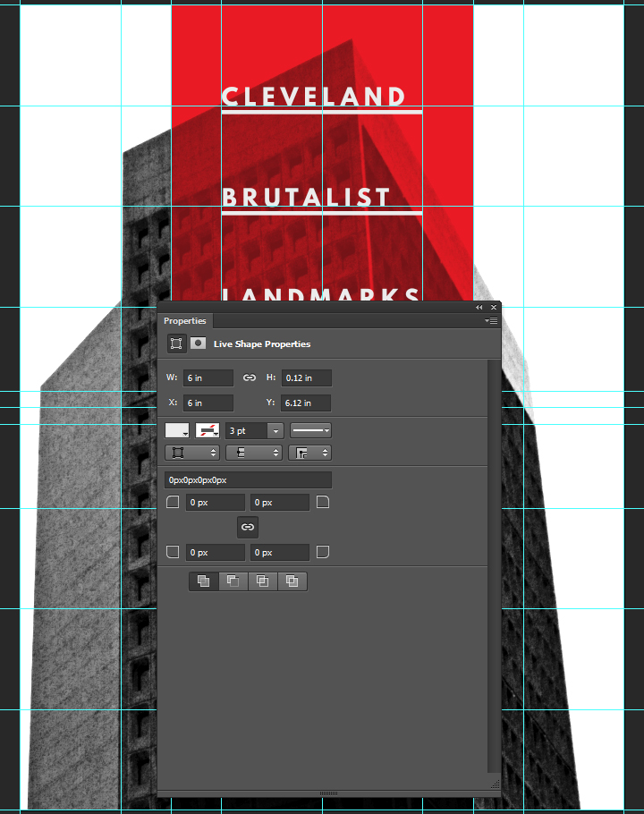
Task: Toggle the width-height link icon
Action: pyautogui.click(x=249, y=377)
